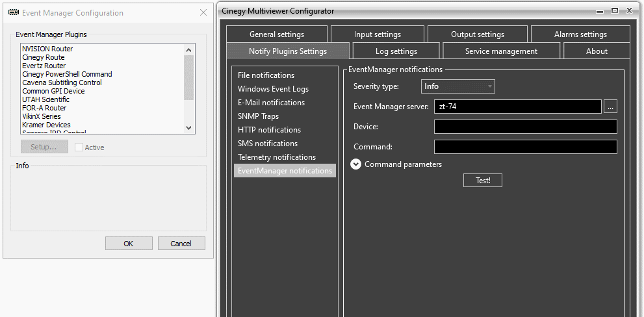This screenshot has height=317, width=644.
Task: Select Evertz Router plugin
Action: click(x=102, y=66)
